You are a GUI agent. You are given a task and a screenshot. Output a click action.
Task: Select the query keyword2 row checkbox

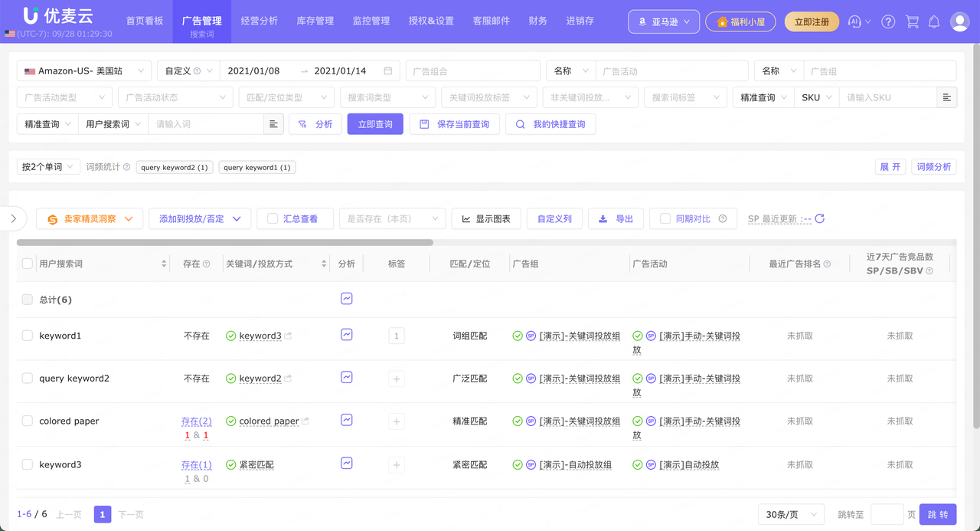click(x=28, y=379)
